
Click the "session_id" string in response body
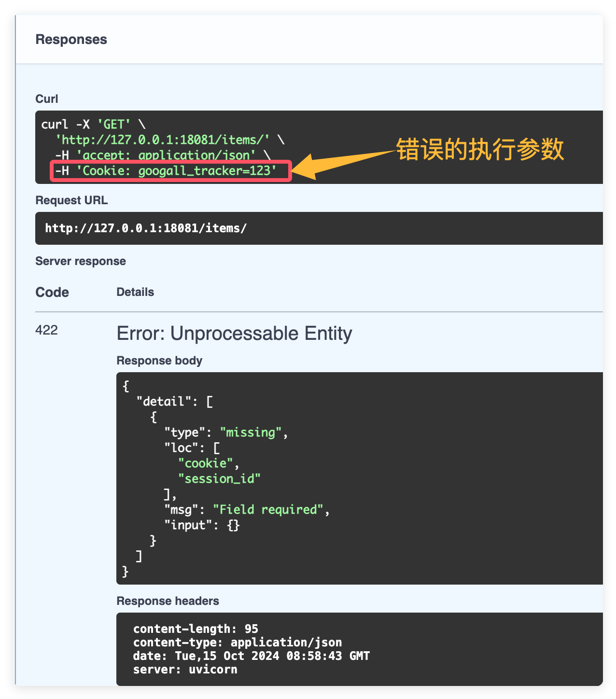219,479
